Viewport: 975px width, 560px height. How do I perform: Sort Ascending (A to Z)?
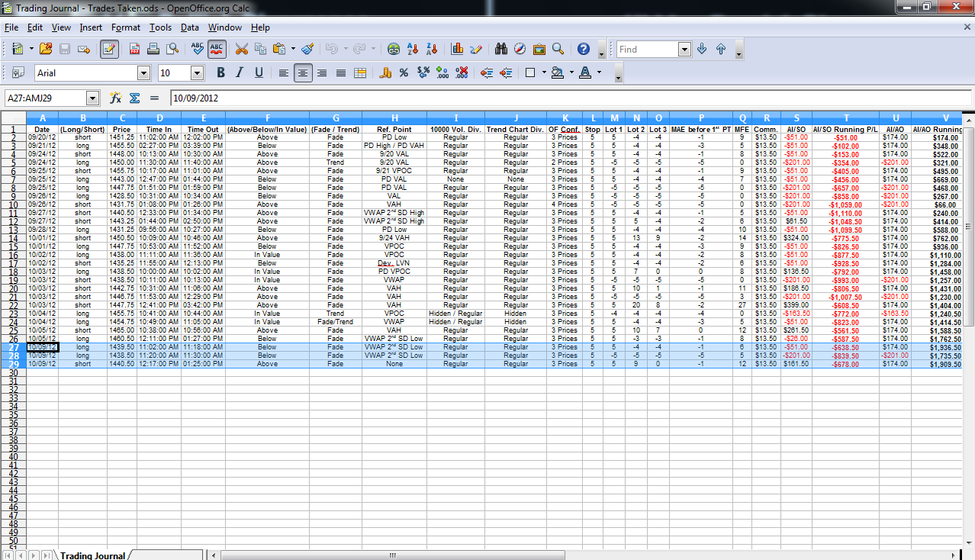pyautogui.click(x=413, y=49)
